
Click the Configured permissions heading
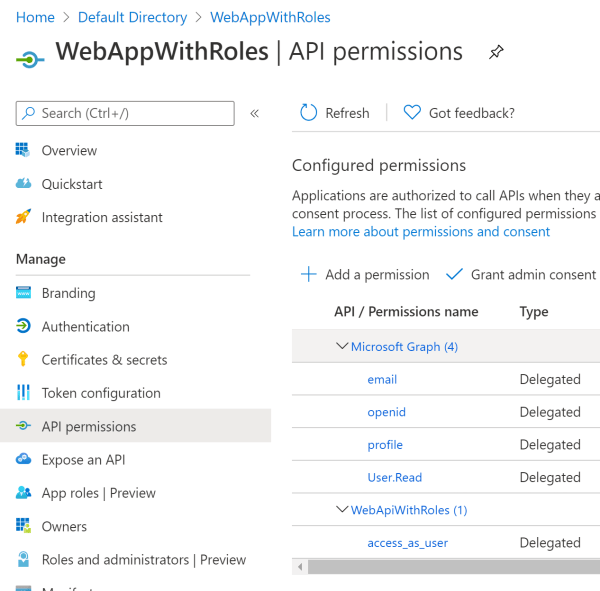click(379, 166)
